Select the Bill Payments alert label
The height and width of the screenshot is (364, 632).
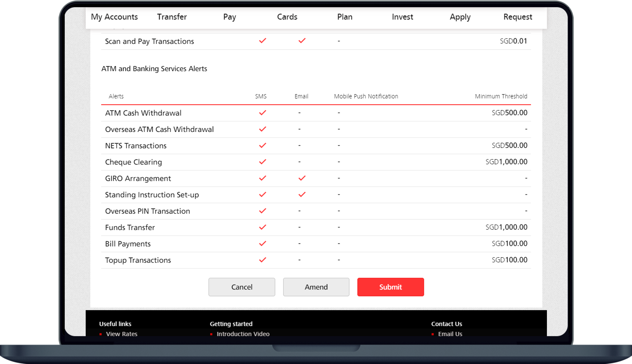click(128, 244)
